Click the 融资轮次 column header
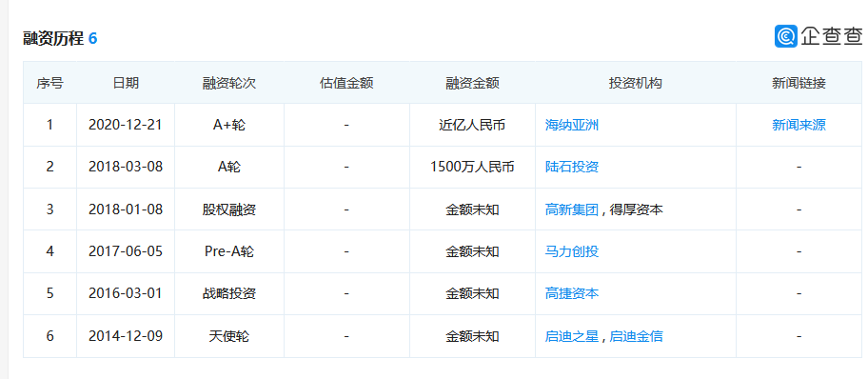The image size is (868, 379). coord(229,83)
